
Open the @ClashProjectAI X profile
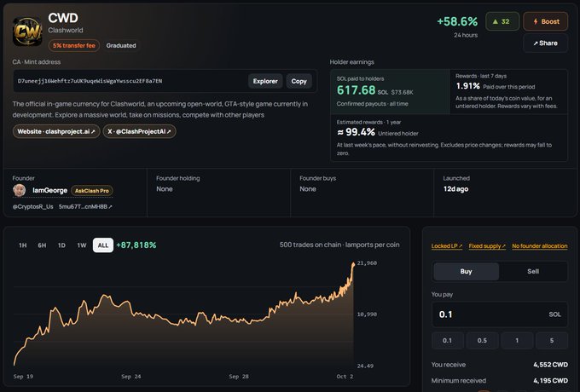coord(139,131)
